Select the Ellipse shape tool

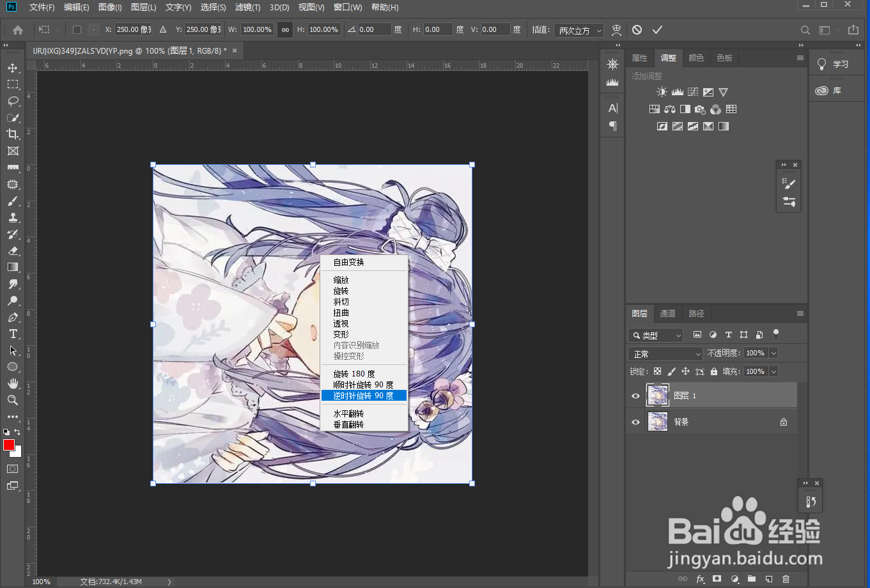point(13,367)
